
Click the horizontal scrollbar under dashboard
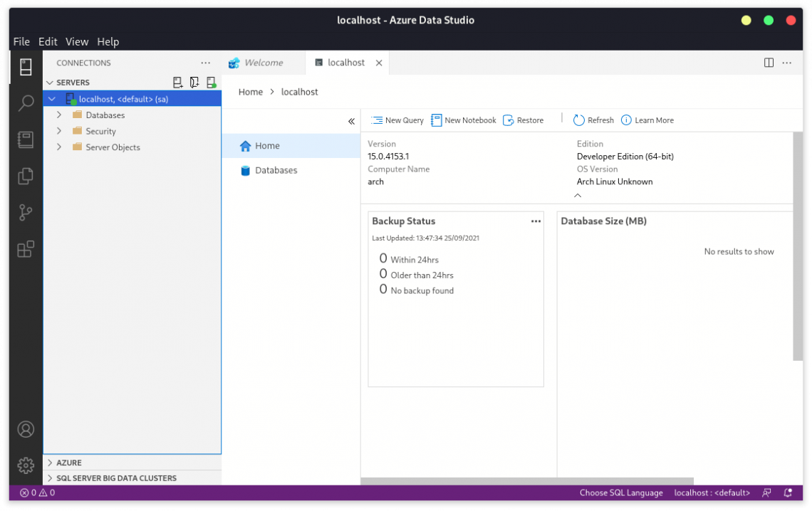click(527, 481)
